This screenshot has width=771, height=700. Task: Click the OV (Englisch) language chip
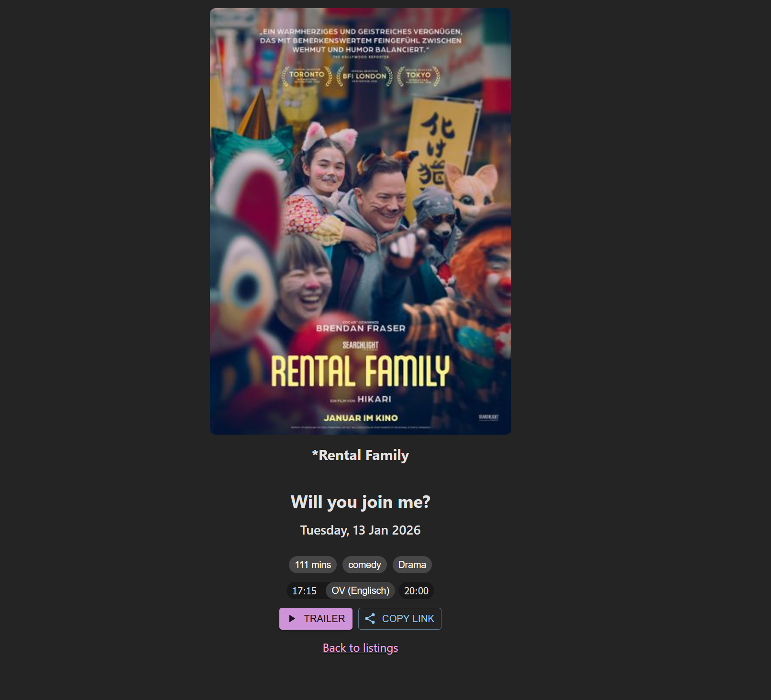point(360,591)
